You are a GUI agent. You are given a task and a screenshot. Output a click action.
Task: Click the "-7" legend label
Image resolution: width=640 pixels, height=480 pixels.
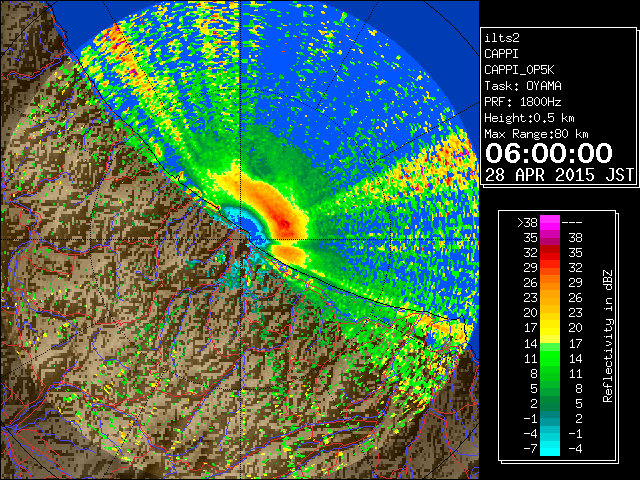[530, 449]
